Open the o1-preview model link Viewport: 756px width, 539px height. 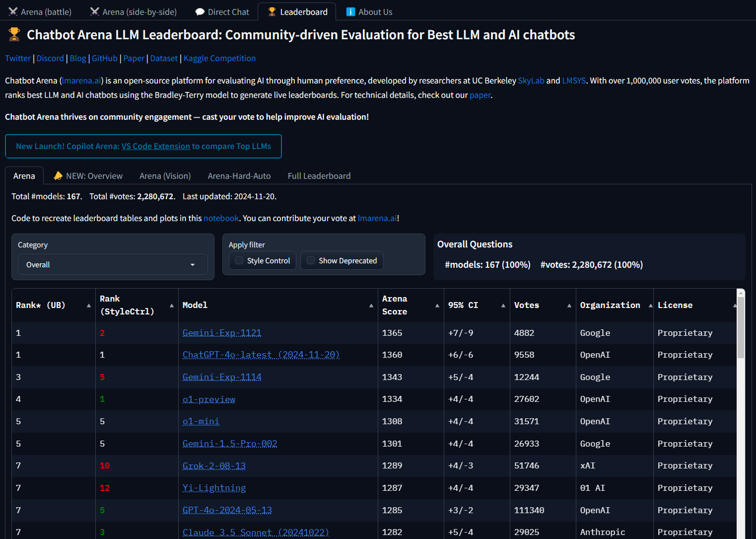point(209,399)
